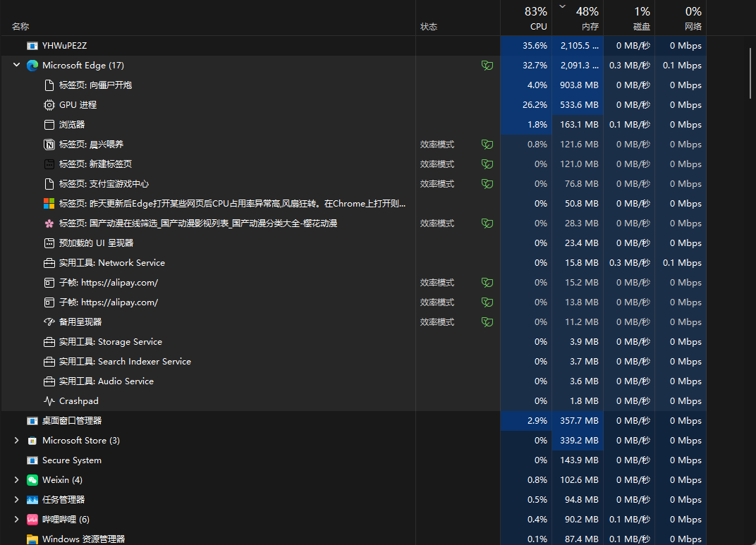Click the efficiency leaf on 晨兴喂养 row
Screen dimensions: 756x545
coord(487,145)
